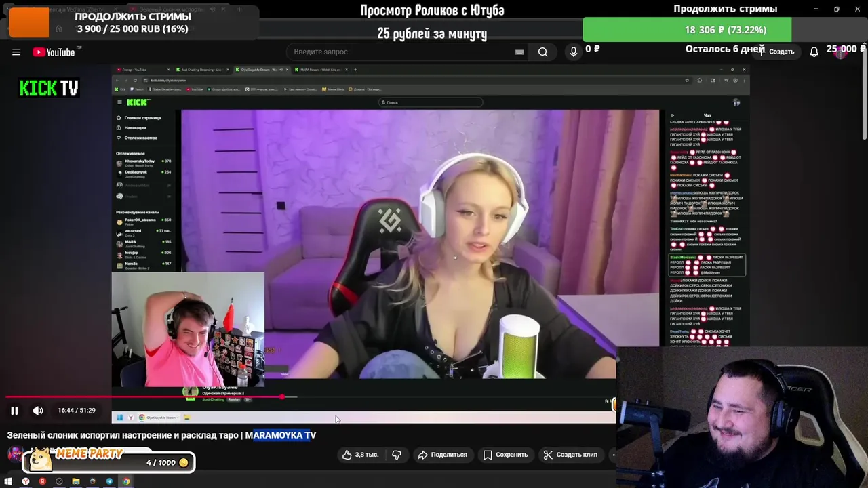Mute the video via the speaker icon
This screenshot has width=868, height=488.
38,410
